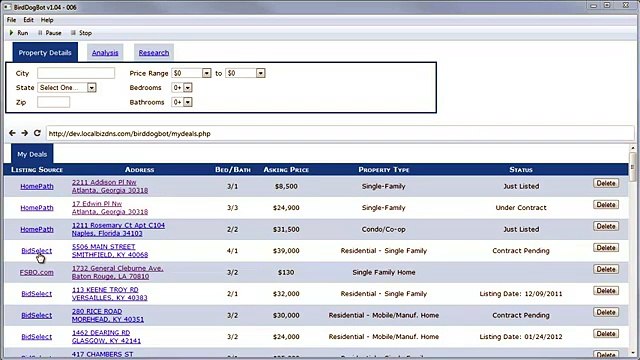Switch to the Research tab

coord(154,53)
